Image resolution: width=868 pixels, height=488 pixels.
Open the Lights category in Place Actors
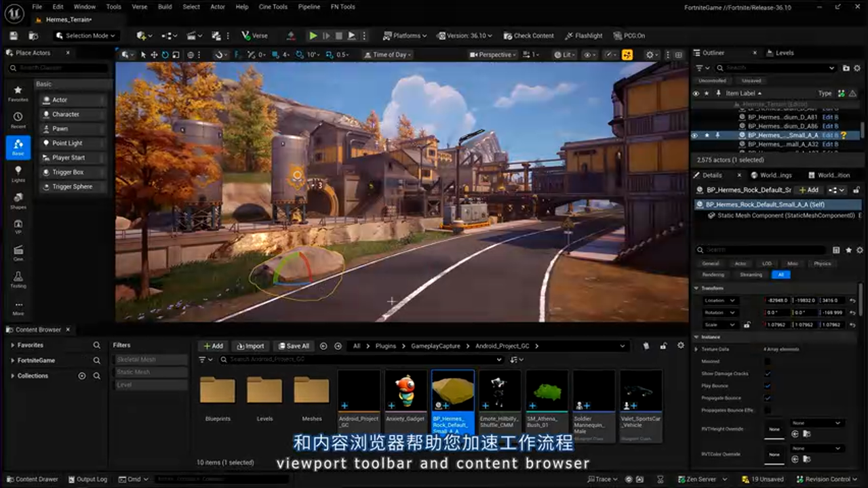tap(18, 174)
